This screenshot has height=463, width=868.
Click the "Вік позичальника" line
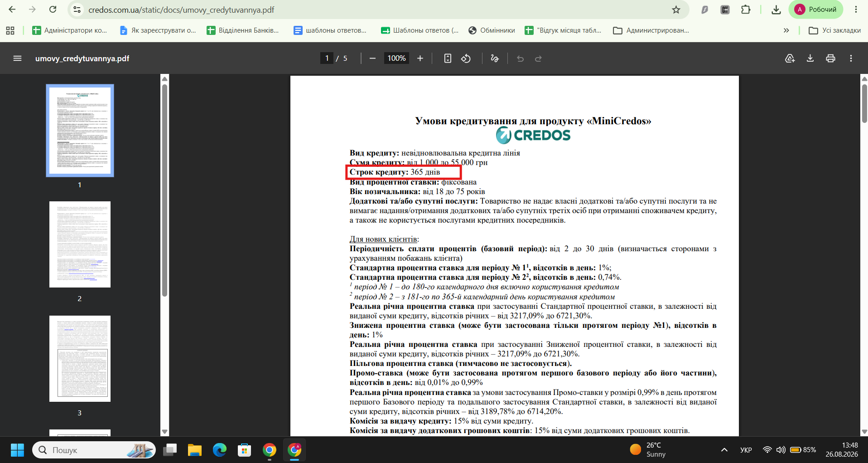pyautogui.click(x=417, y=191)
